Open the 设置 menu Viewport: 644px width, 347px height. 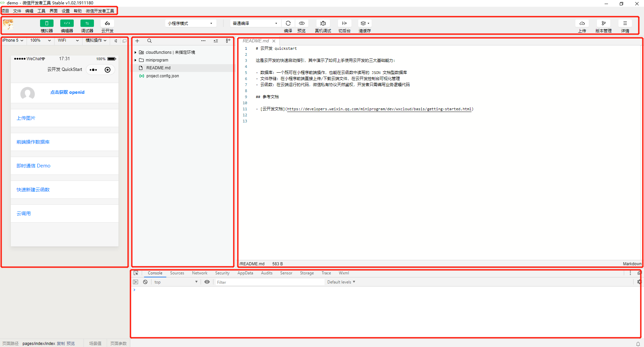(x=66, y=11)
